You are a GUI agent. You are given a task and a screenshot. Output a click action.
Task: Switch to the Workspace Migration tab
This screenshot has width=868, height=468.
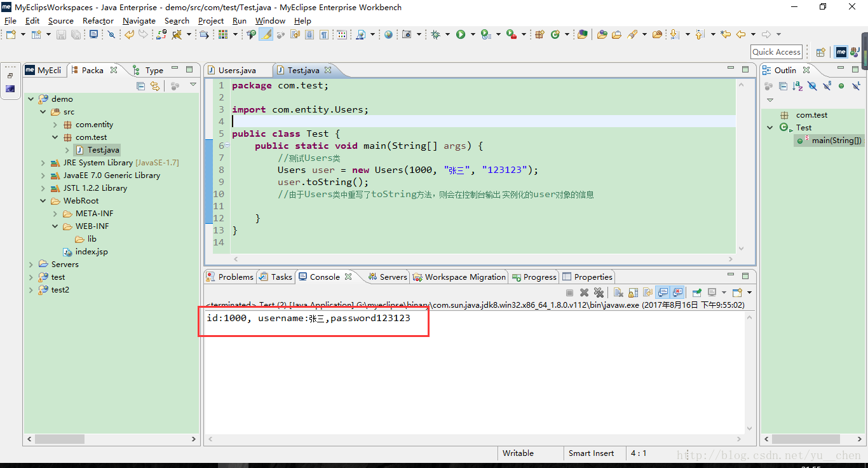(459, 277)
